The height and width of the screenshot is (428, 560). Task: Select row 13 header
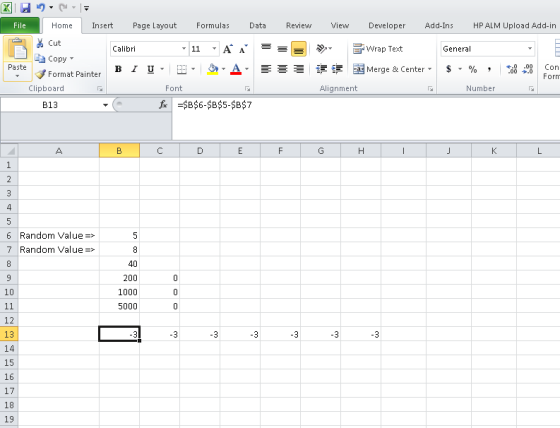tap(9, 334)
